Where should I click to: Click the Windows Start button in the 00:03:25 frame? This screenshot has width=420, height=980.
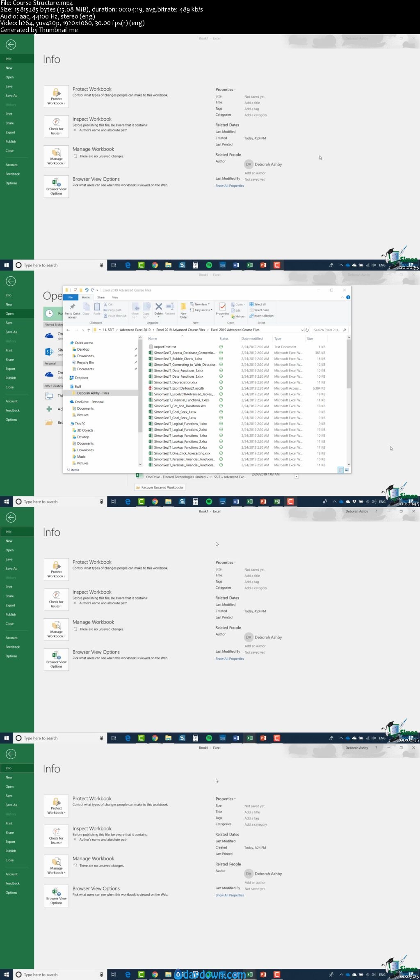point(7,974)
